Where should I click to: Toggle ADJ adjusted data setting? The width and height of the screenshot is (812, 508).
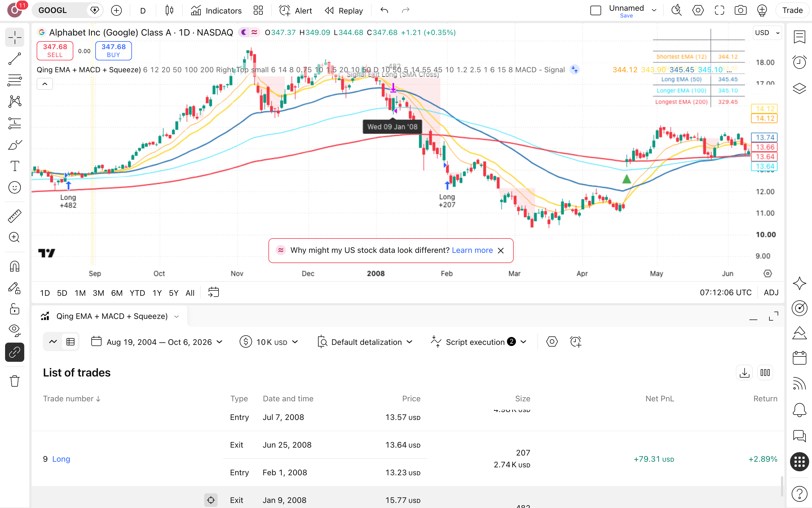(771, 293)
